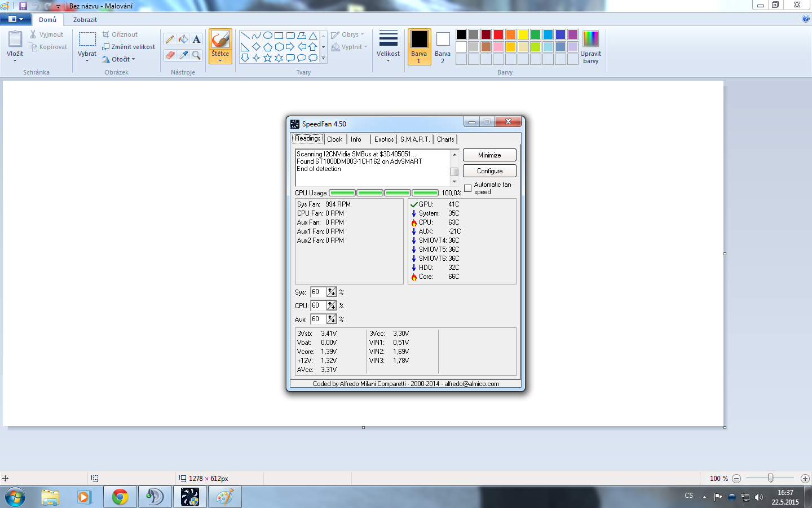Open SpeedFan fan icon in taskbar
Screen dimensions: 812x508
tap(190, 497)
